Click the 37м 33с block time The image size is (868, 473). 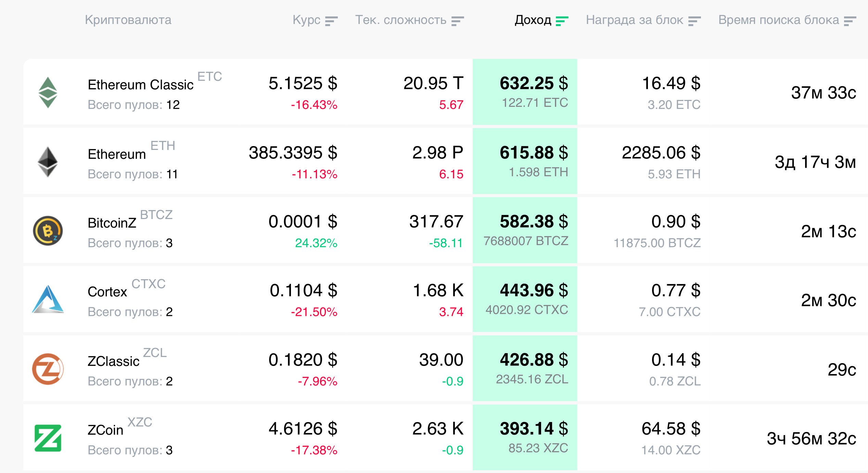coord(824,92)
